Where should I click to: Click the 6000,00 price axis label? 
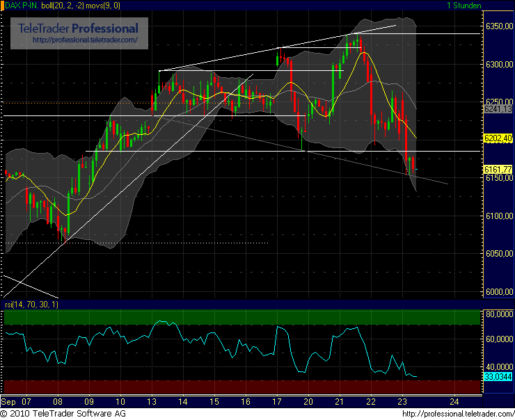(x=499, y=291)
